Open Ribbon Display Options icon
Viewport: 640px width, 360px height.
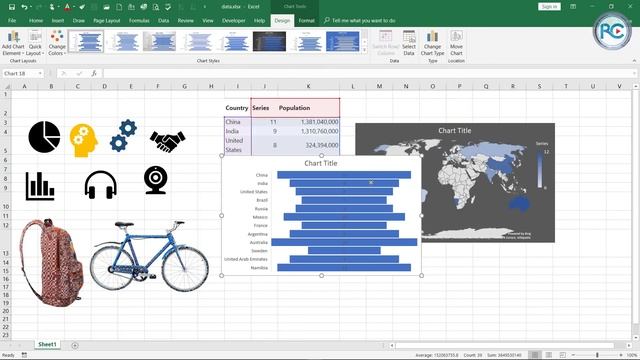coord(573,7)
